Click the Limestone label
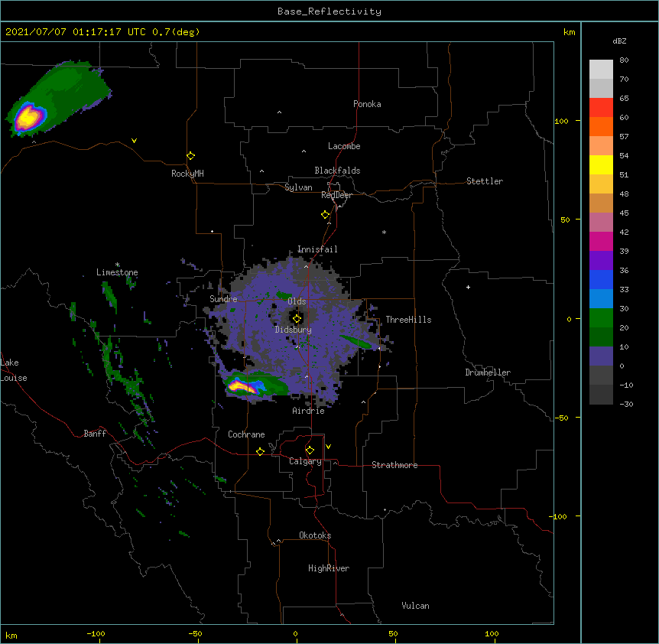659x644 pixels. [x=117, y=272]
